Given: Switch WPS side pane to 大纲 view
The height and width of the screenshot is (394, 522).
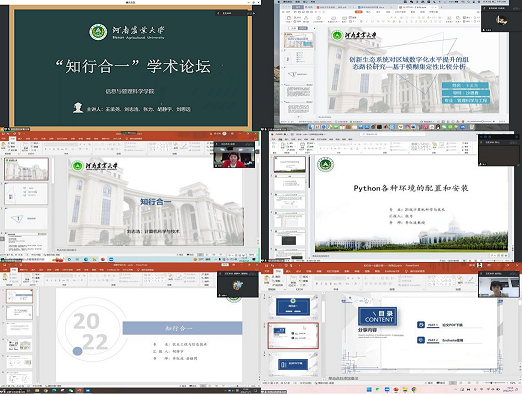Looking at the screenshot, I should pos(294,28).
